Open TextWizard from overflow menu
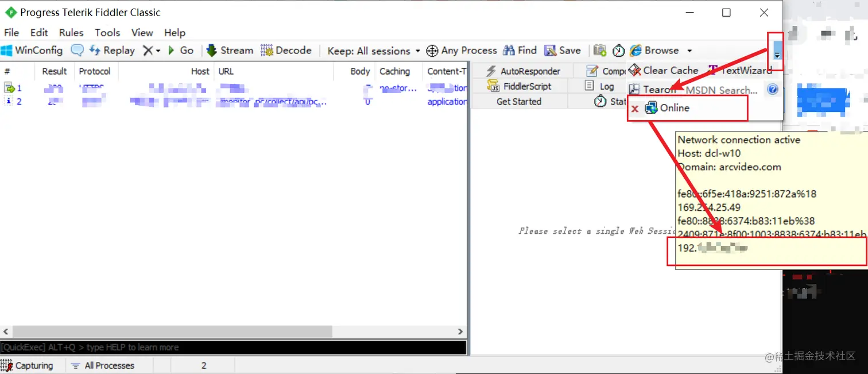Viewport: 868px width, 374px height. point(741,71)
